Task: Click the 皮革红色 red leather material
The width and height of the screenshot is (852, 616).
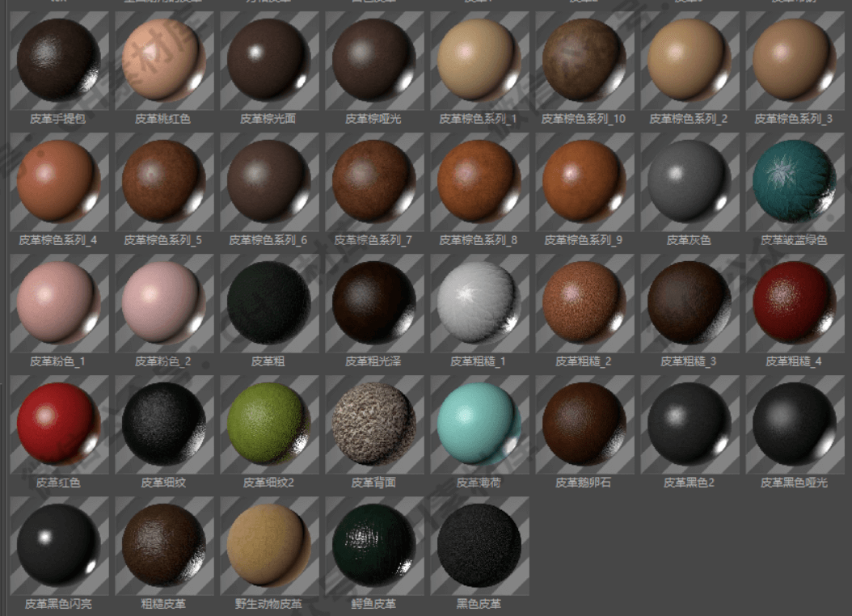Action: 58,424
